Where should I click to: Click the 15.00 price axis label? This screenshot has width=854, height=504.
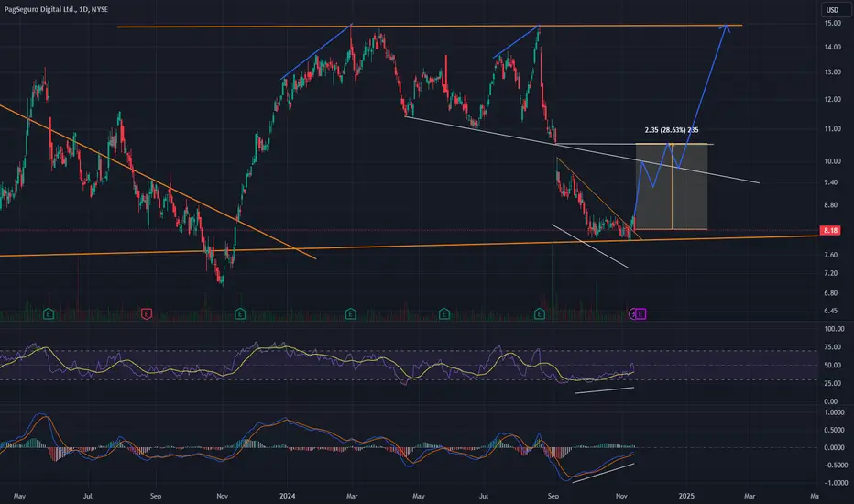832,24
